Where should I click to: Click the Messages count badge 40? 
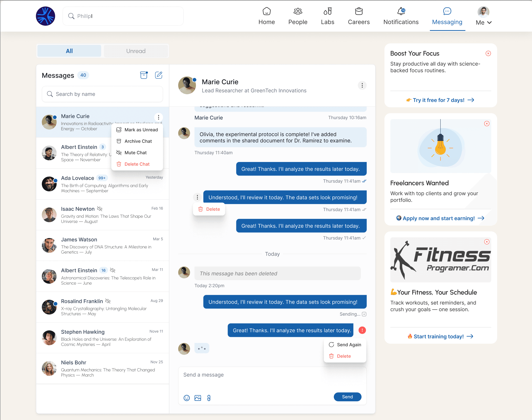[83, 75]
